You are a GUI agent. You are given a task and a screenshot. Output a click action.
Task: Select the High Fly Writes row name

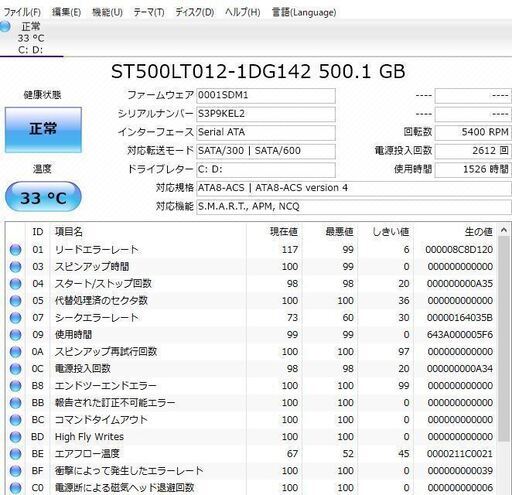tap(89, 437)
